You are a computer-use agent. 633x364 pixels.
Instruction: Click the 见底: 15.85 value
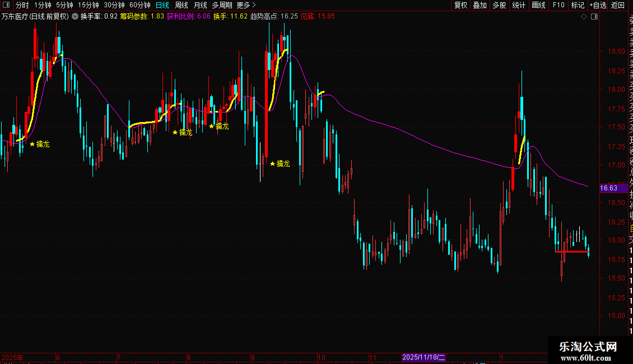tap(318, 17)
